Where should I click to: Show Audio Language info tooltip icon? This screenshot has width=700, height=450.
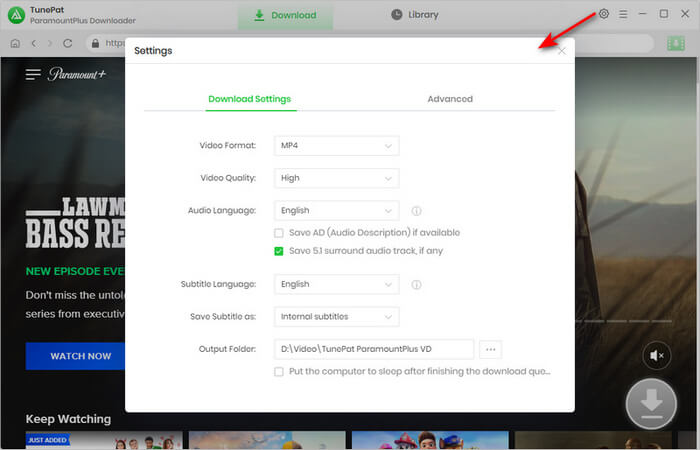pos(416,211)
